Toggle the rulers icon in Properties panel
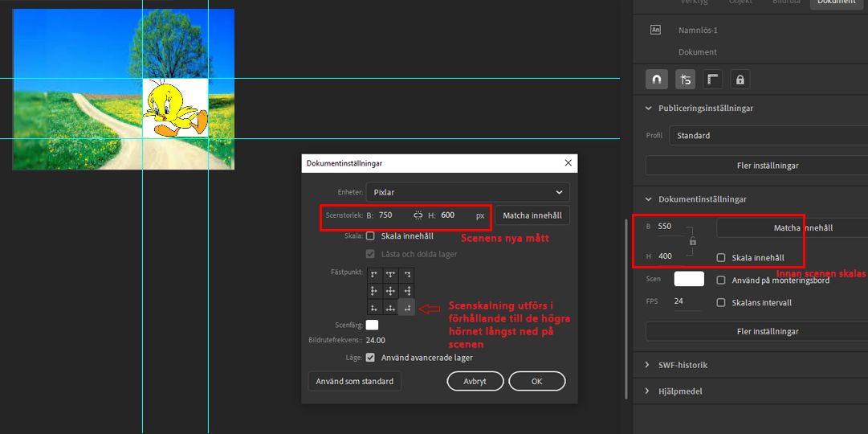 click(713, 80)
